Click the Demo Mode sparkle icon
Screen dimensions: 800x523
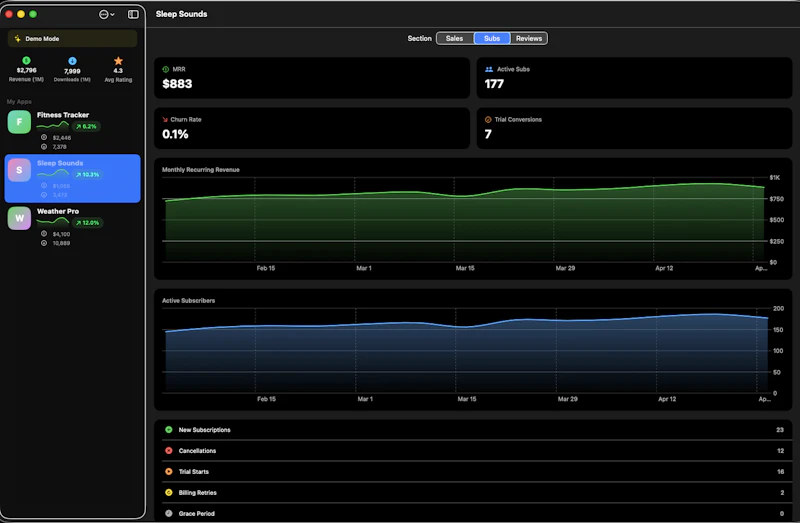point(17,39)
